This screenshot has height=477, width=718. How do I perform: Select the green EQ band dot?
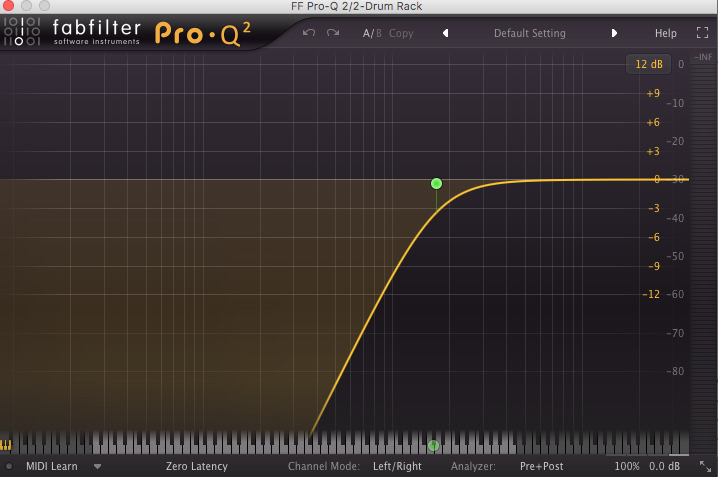coord(436,184)
